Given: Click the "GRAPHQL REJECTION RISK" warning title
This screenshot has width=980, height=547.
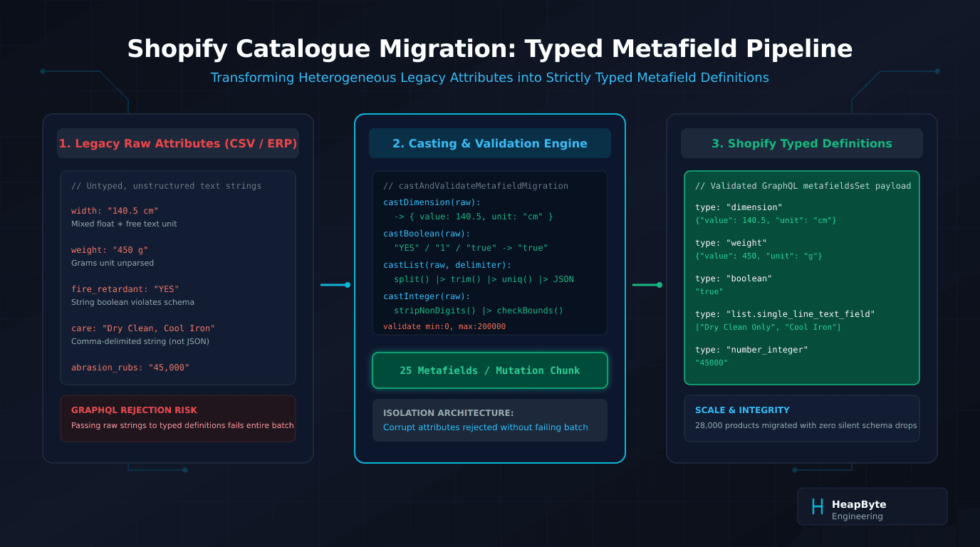Looking at the screenshot, I should pyautogui.click(x=134, y=410).
